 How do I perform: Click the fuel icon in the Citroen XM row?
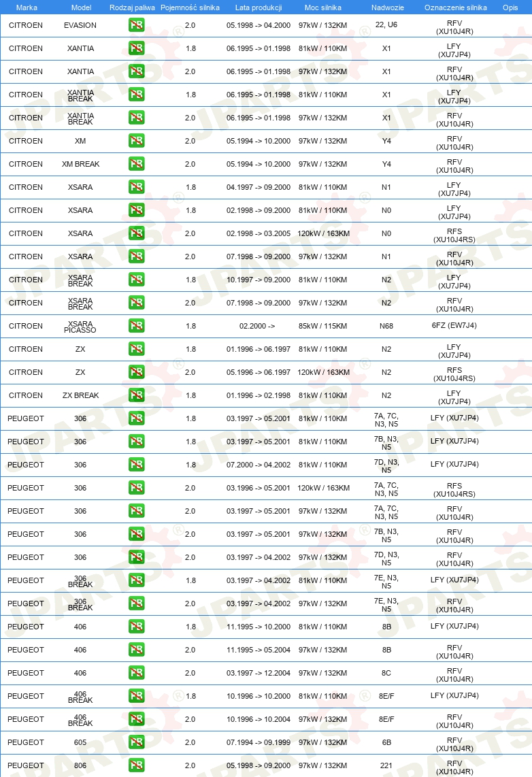click(136, 141)
